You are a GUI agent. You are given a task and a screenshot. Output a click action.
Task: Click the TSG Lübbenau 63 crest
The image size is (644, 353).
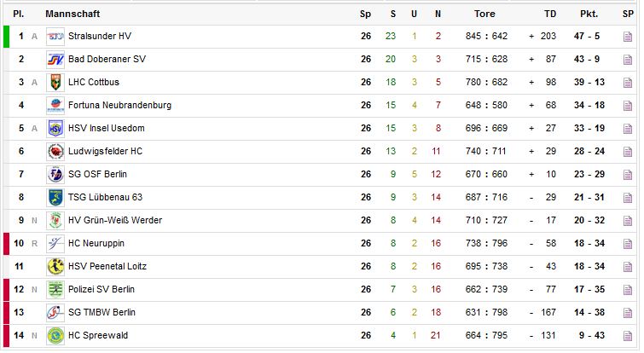(55, 198)
